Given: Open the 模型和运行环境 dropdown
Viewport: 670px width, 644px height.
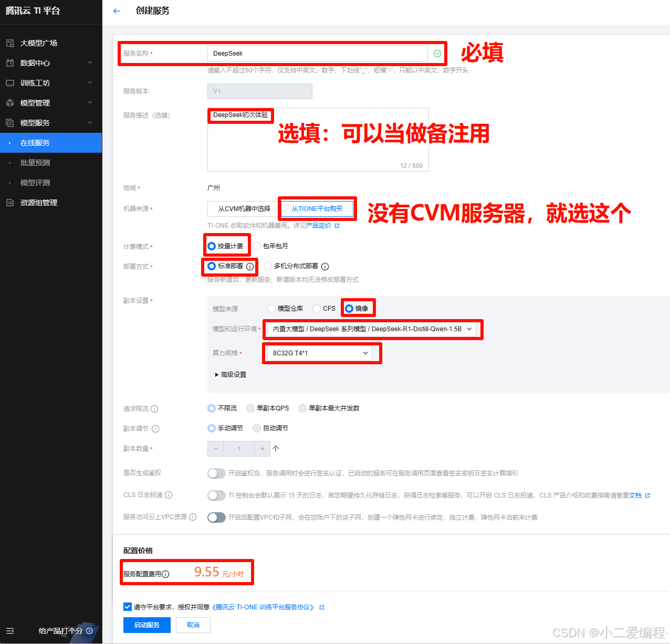Looking at the screenshot, I should [x=372, y=329].
